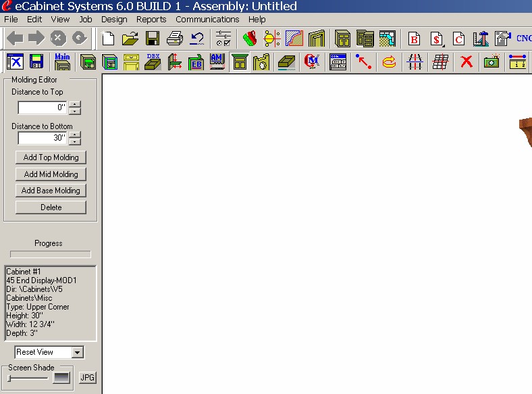532x394 pixels.
Task: Click the undo arrow icon
Action: click(197, 39)
